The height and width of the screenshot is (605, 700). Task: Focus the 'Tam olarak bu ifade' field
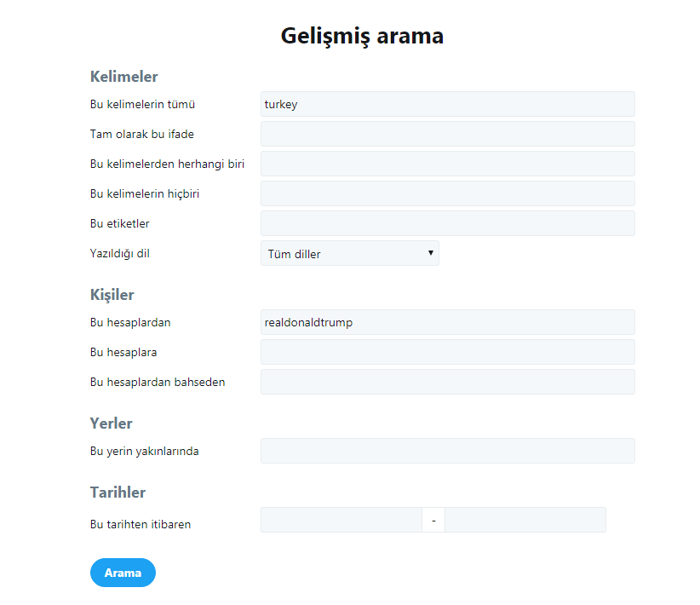(x=447, y=134)
